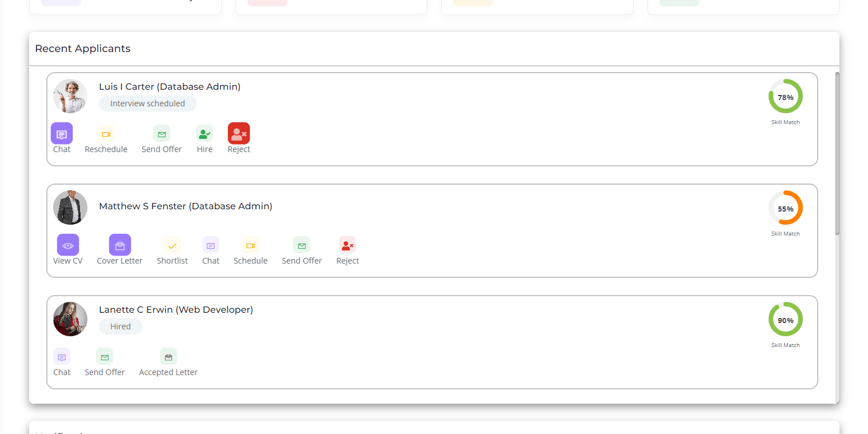Reject applicant Matthew S Fenster
This screenshot has height=434, width=868.
347,245
